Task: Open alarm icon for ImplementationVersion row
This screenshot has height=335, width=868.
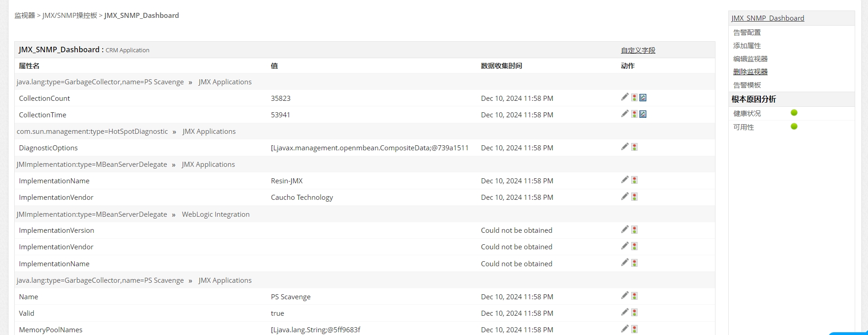Action: coord(634,230)
